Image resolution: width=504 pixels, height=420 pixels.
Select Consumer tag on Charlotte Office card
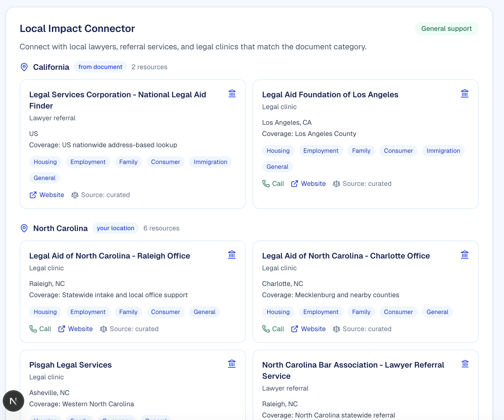[398, 312]
